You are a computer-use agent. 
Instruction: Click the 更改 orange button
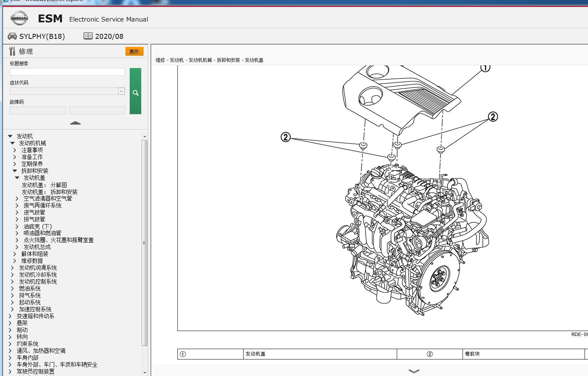click(x=134, y=52)
